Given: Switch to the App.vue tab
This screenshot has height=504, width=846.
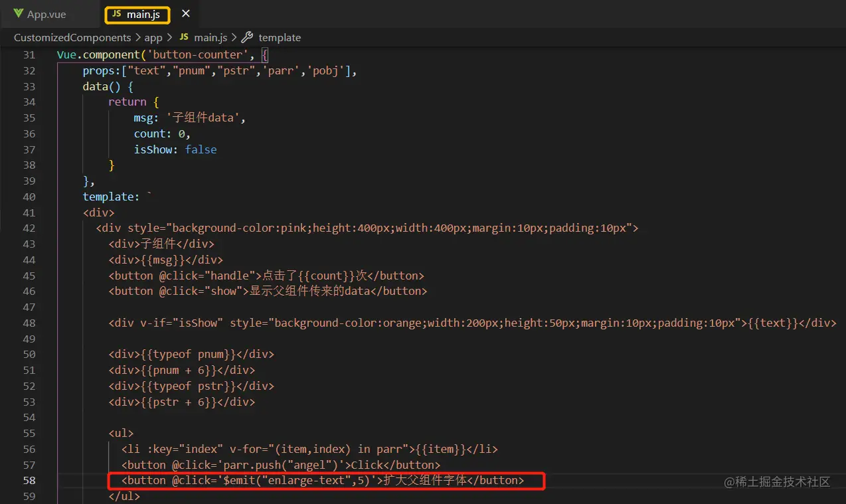Looking at the screenshot, I should tap(46, 14).
